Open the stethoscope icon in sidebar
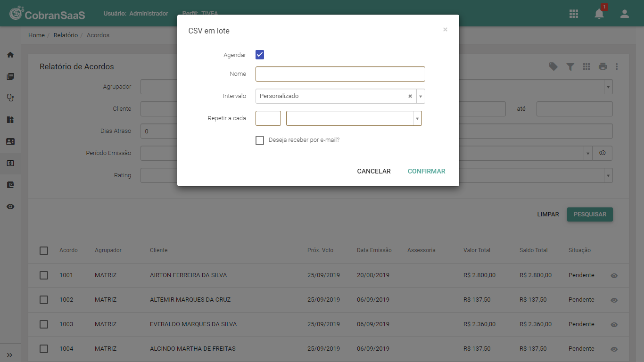The width and height of the screenshot is (644, 362). tap(10, 98)
